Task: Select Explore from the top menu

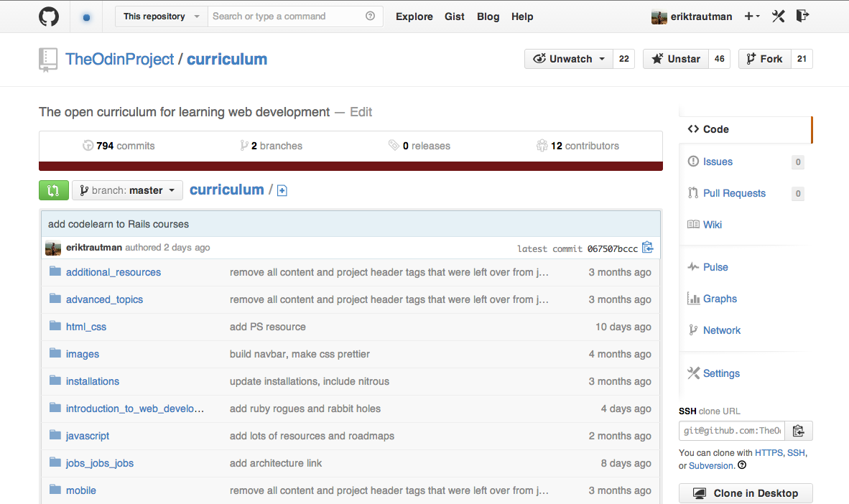Action: point(414,16)
